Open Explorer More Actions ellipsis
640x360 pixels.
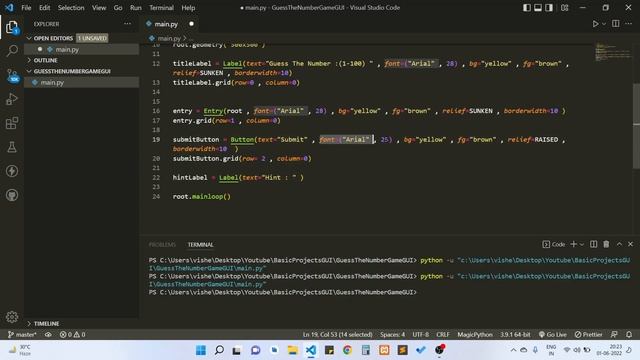(127, 24)
